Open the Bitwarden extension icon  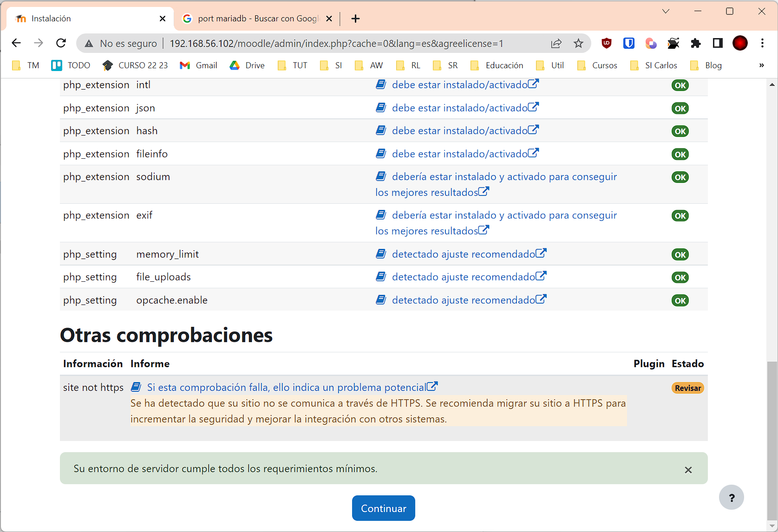[629, 43]
